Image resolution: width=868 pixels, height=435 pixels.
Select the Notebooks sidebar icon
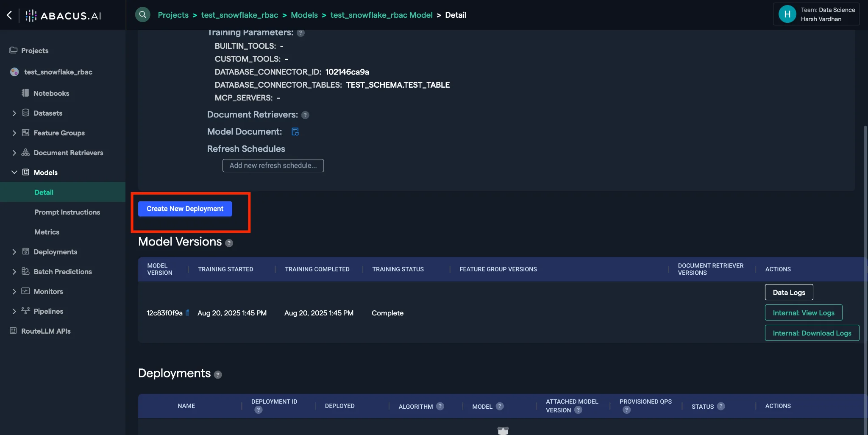coord(26,93)
